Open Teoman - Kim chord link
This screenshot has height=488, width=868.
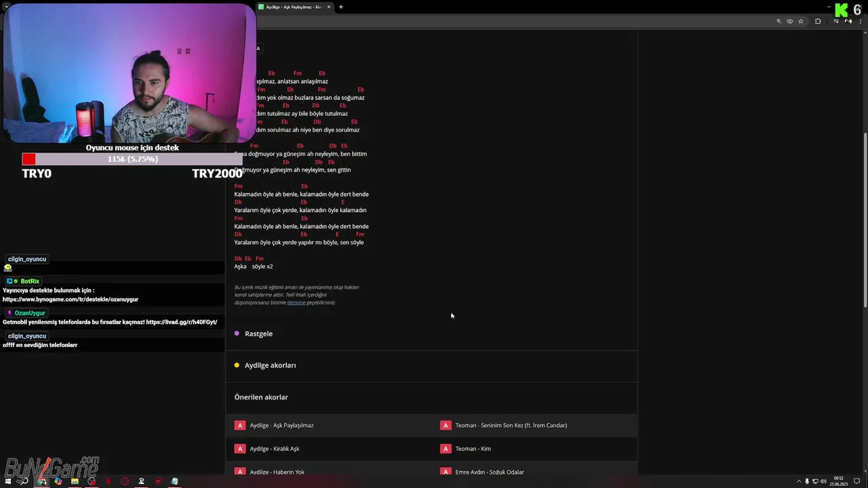click(473, 449)
